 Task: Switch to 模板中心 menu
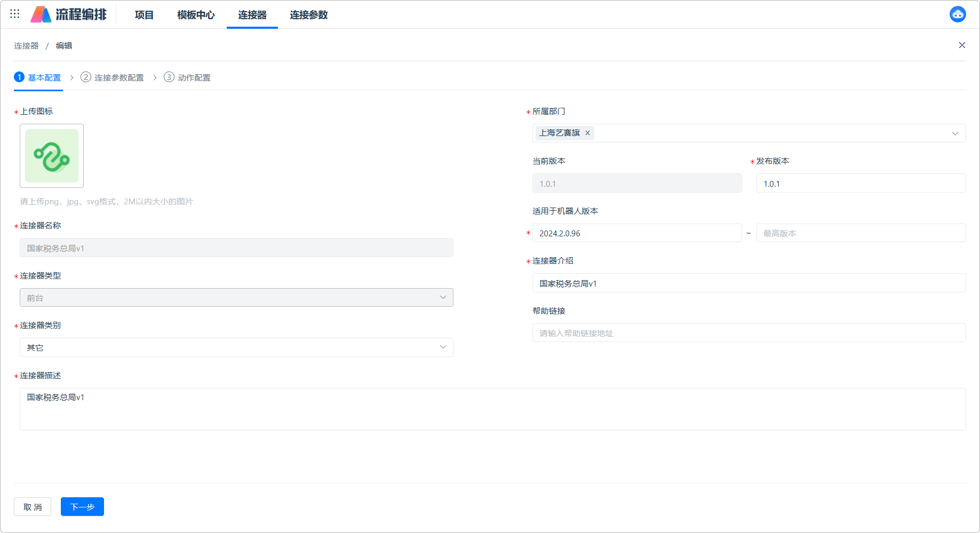point(196,15)
